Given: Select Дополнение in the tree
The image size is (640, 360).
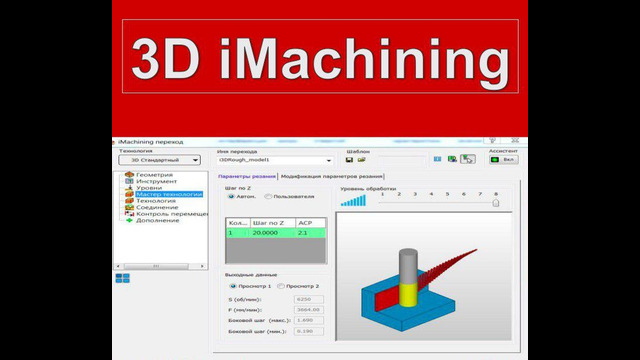Looking at the screenshot, I should pos(158,220).
